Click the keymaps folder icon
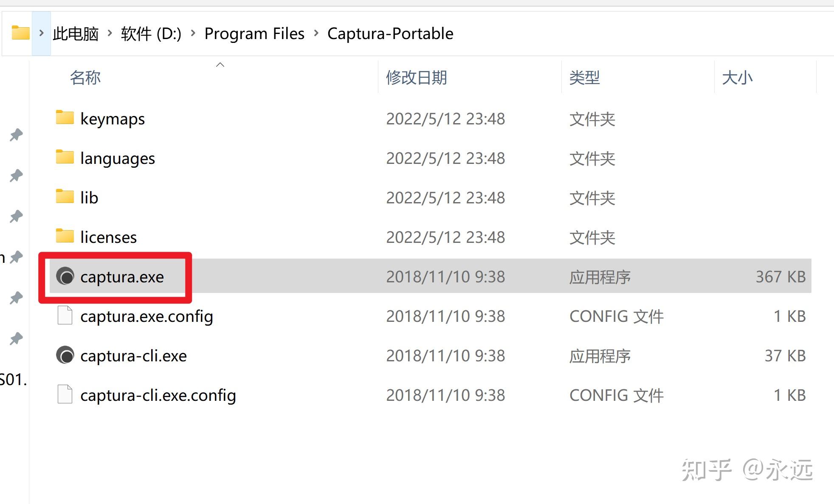The height and width of the screenshot is (504, 834). pos(65,118)
